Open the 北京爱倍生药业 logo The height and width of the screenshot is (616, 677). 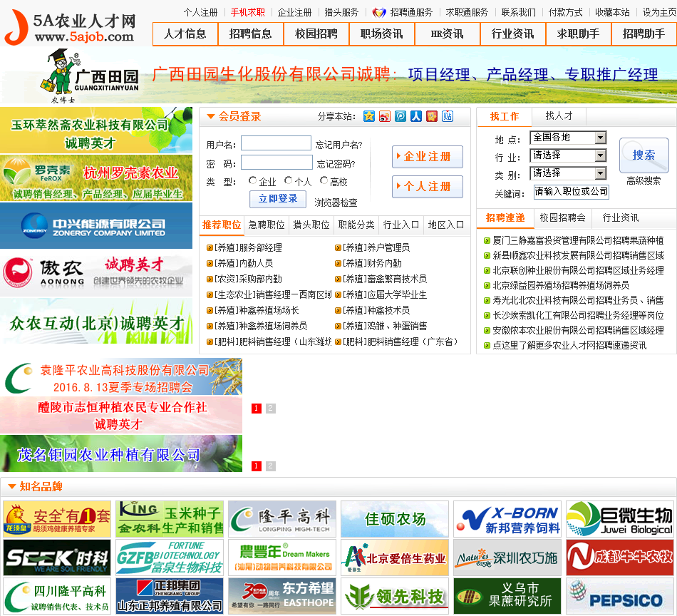(x=395, y=558)
